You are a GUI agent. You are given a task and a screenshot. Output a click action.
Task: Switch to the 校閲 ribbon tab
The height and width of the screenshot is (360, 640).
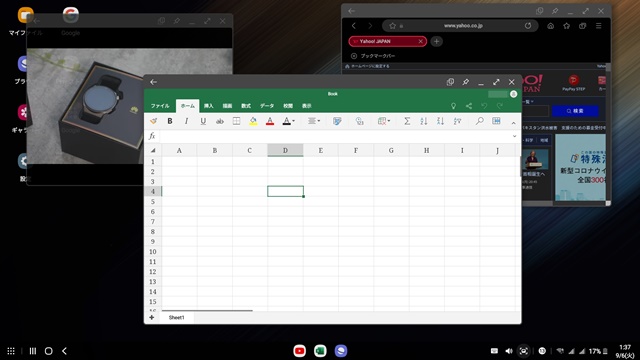tap(288, 106)
